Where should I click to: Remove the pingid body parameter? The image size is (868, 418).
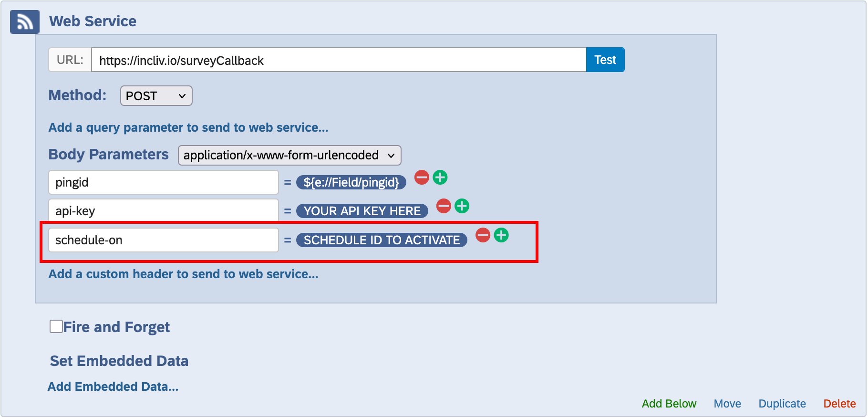[422, 178]
